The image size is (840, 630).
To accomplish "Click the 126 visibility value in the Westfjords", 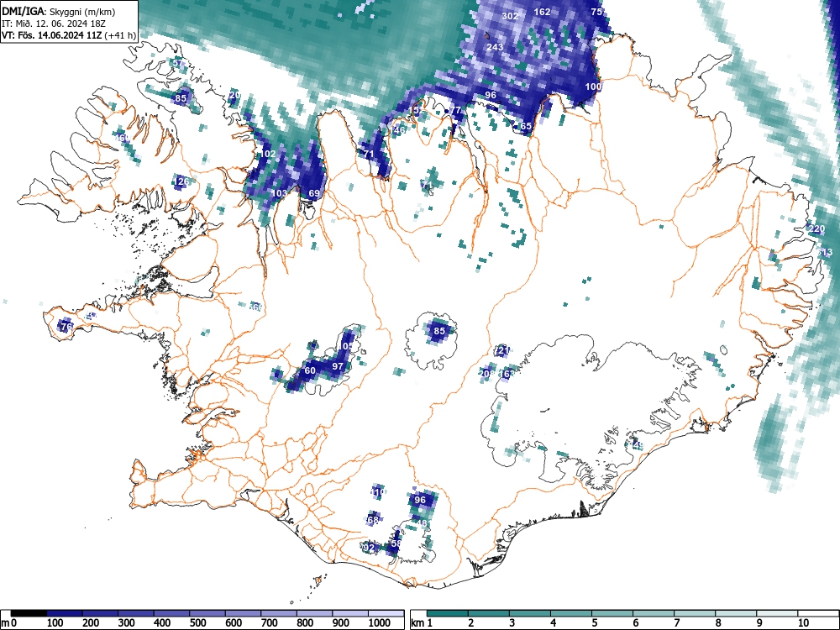I will (x=181, y=181).
